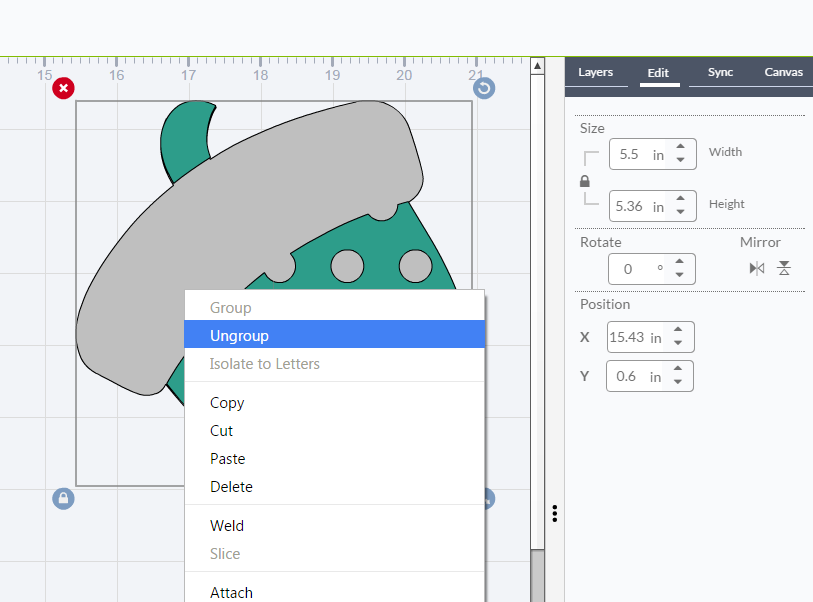
Task: Click the red delete handle on selection
Action: click(63, 88)
